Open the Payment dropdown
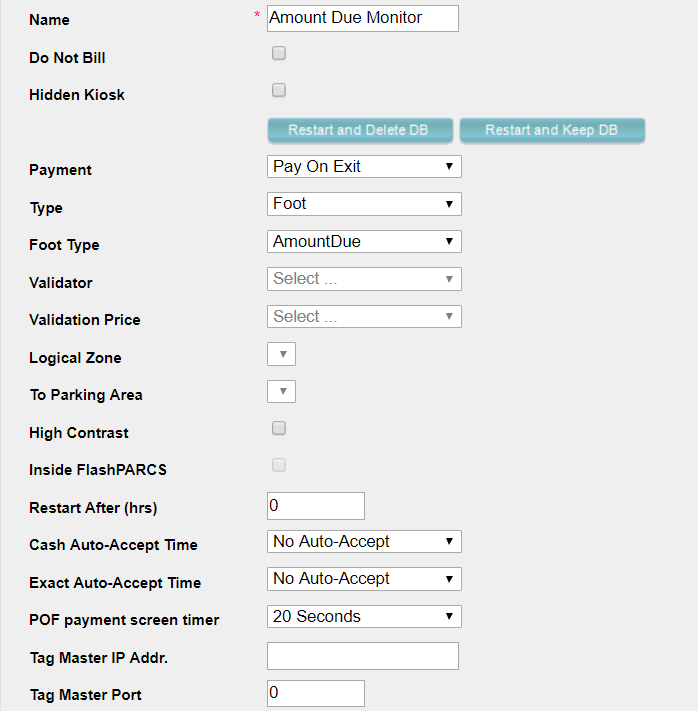 click(364, 166)
